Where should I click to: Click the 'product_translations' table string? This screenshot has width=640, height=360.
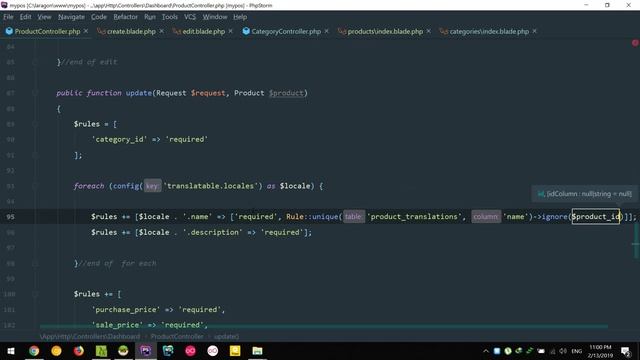click(414, 217)
